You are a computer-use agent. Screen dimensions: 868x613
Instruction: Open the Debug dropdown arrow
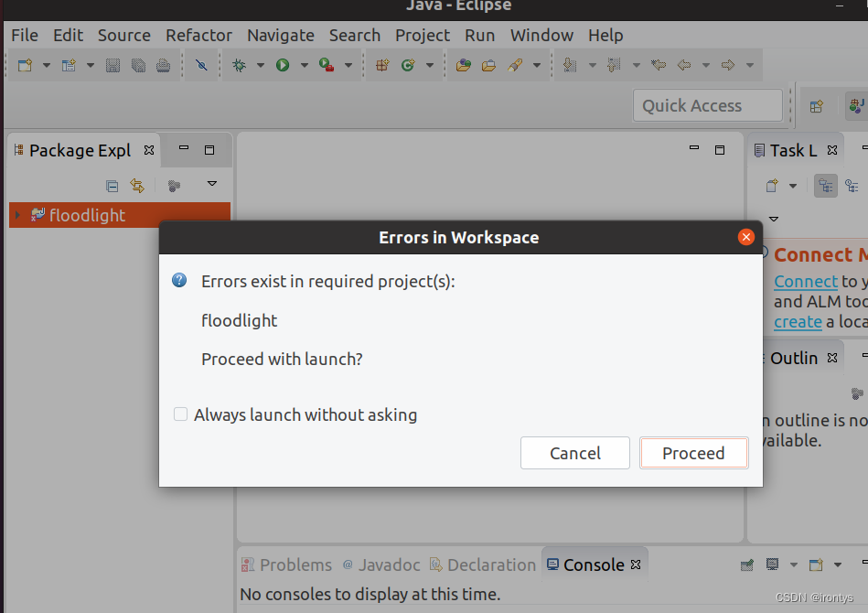(x=260, y=65)
